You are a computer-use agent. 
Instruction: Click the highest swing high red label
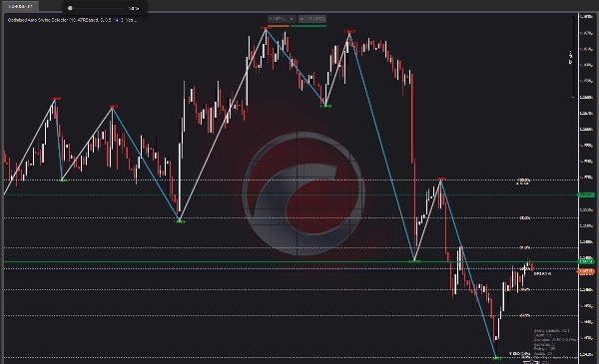click(265, 28)
